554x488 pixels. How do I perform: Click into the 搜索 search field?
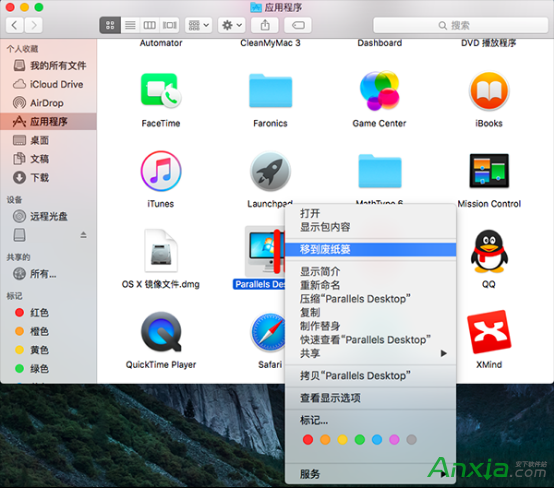[461, 25]
